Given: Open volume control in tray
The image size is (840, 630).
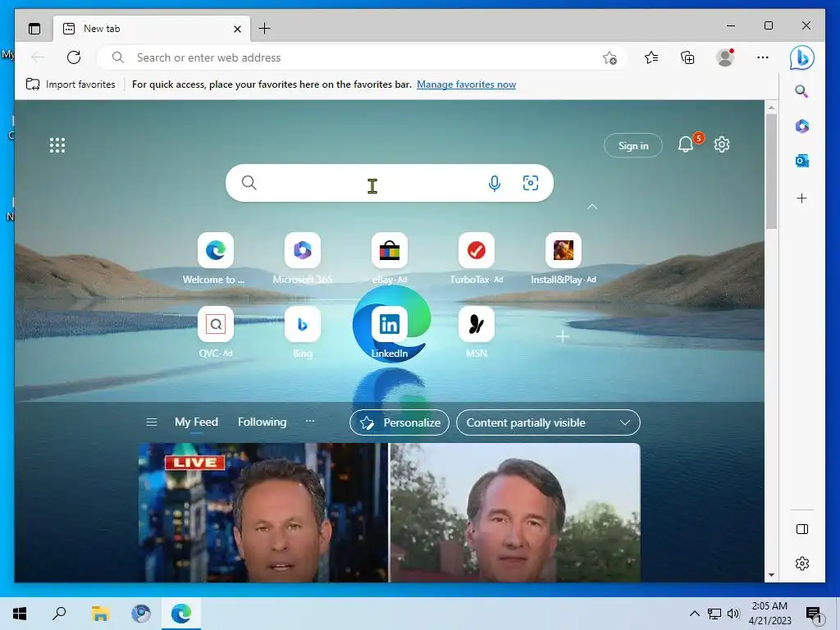Looking at the screenshot, I should [x=733, y=614].
